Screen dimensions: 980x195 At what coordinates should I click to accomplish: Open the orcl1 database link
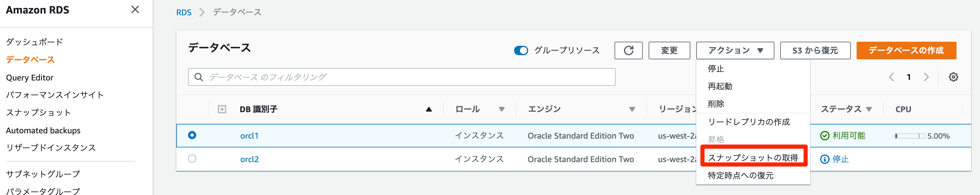point(249,136)
